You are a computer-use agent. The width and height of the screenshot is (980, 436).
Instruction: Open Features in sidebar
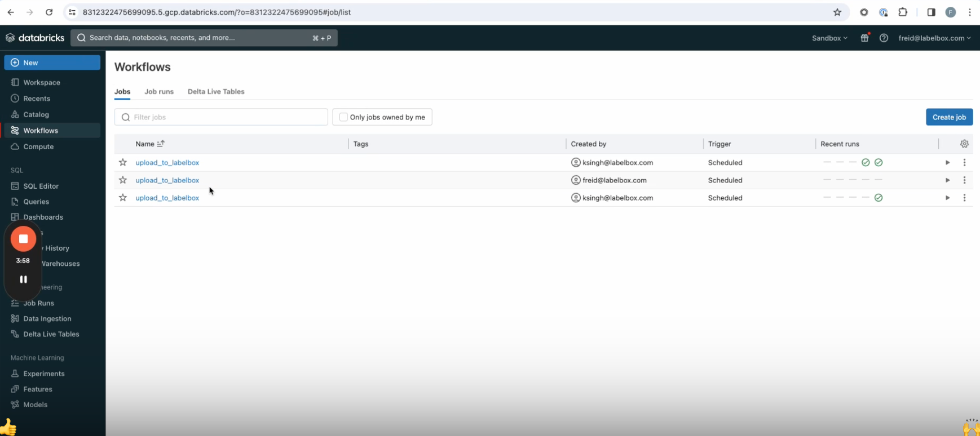pos(52,389)
